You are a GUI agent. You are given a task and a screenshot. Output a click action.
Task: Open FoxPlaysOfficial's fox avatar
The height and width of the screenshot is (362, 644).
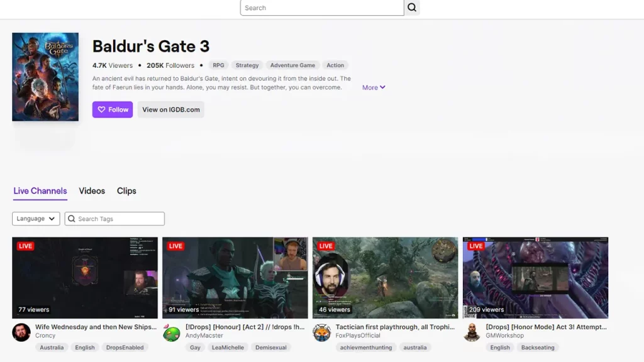point(322,332)
